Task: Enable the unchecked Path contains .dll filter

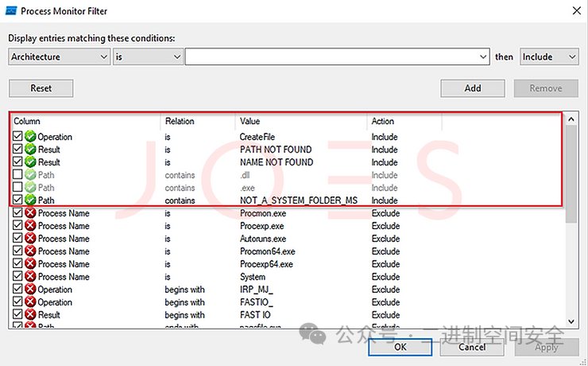Action: pyautogui.click(x=17, y=175)
